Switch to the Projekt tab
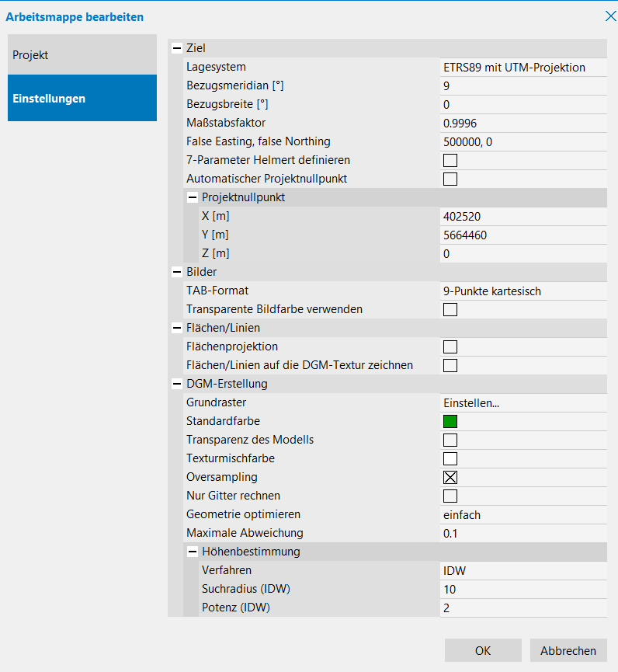The width and height of the screenshot is (618, 672). [82, 55]
